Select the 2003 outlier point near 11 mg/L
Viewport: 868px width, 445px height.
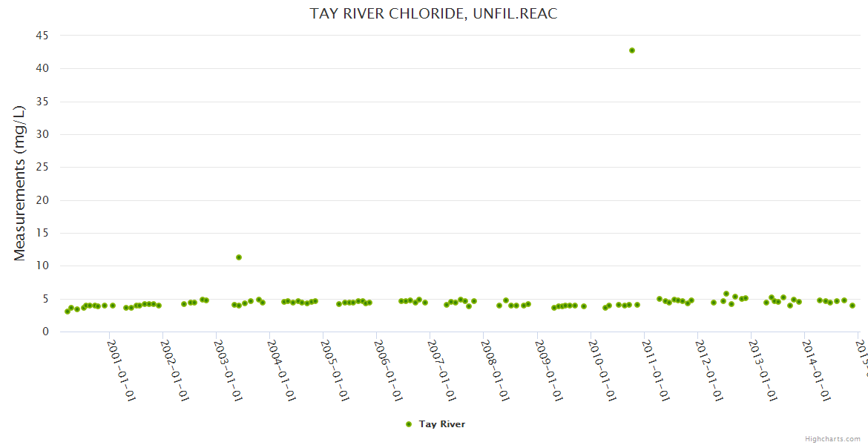239,257
